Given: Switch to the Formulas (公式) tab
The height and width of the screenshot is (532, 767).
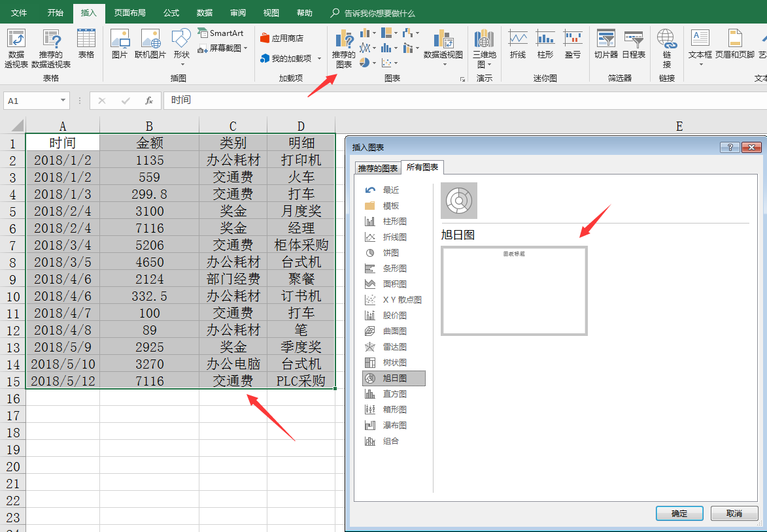Looking at the screenshot, I should tap(171, 12).
